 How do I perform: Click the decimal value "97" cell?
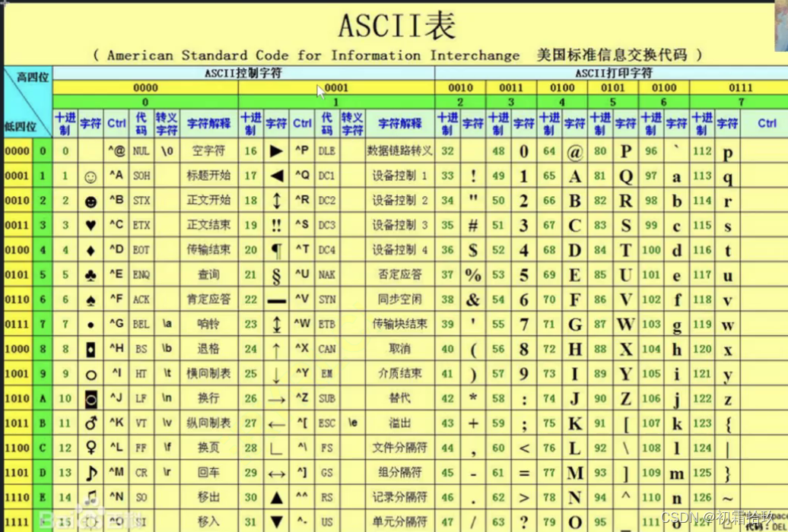[651, 176]
